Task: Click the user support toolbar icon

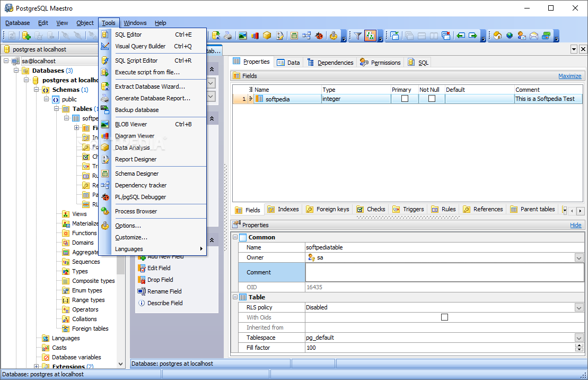Action: pyautogui.click(x=522, y=36)
